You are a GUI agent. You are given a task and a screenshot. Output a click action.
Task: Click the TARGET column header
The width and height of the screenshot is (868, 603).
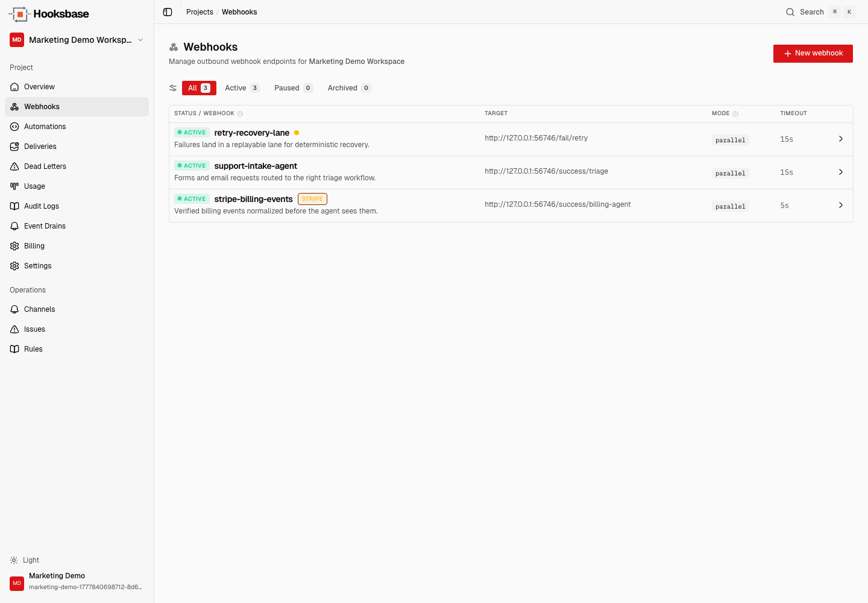(496, 113)
